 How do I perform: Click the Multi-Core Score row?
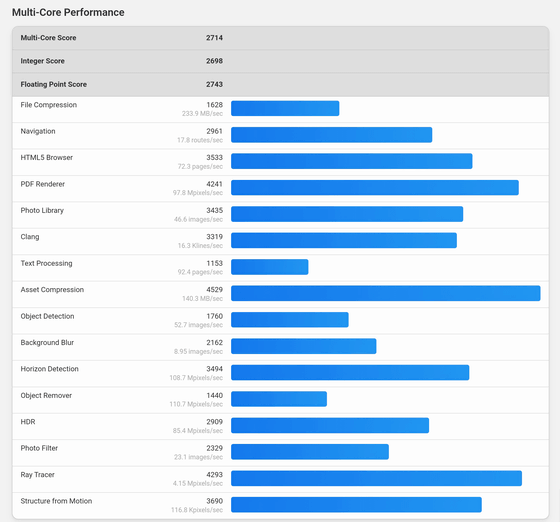coord(280,38)
